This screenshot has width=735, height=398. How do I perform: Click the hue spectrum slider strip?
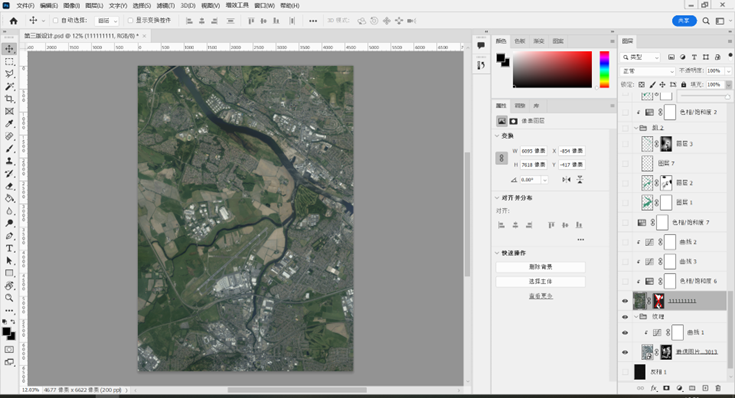point(604,69)
